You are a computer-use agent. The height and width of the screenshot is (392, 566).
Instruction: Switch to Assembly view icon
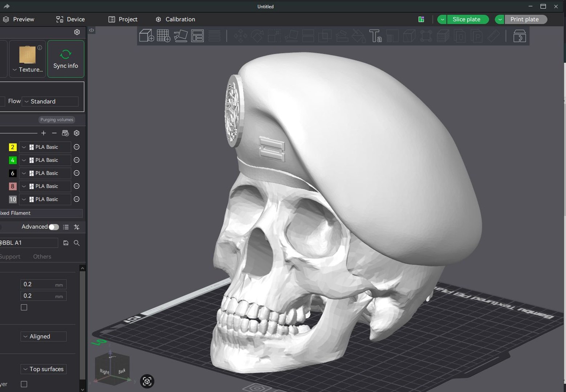[520, 36]
